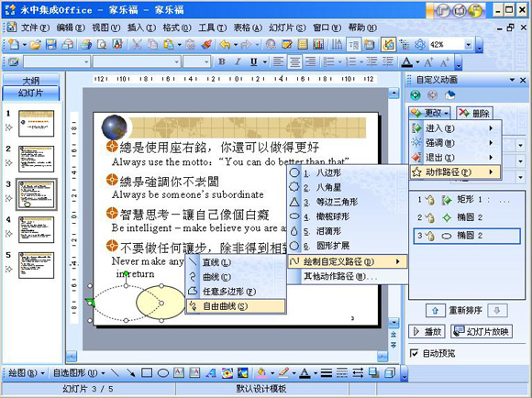
Task: Select the Rectangle drawing tool
Action: (x=147, y=373)
